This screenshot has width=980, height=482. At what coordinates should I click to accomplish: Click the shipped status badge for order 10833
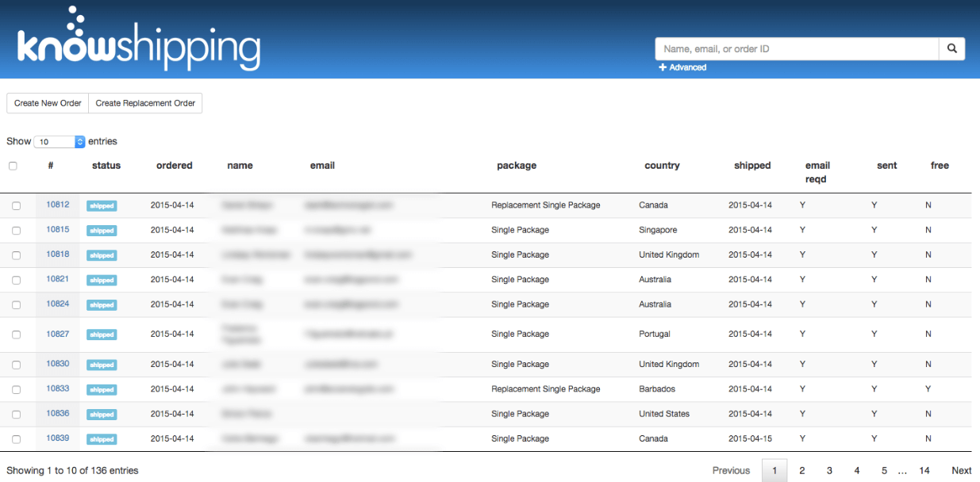click(102, 390)
